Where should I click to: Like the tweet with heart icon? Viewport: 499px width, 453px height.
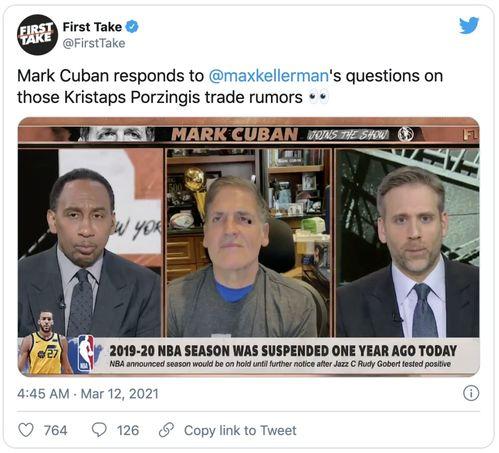26,430
